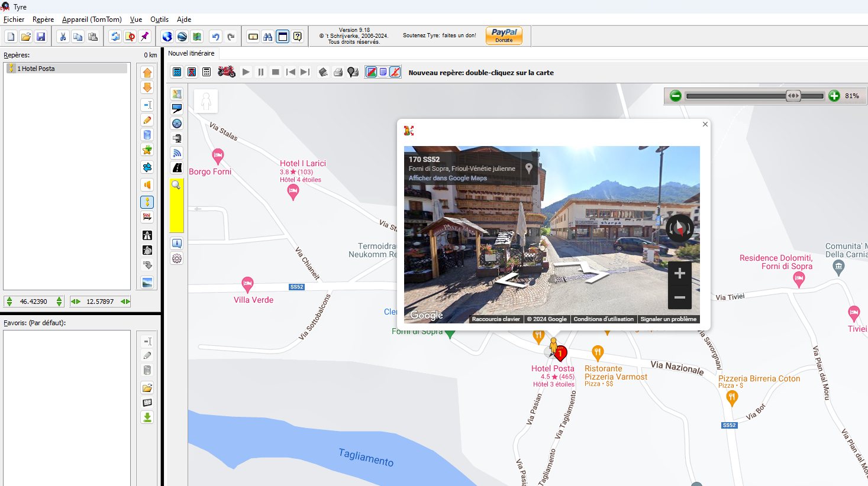Open the Fichier menu
The width and height of the screenshot is (868, 486).
[14, 20]
